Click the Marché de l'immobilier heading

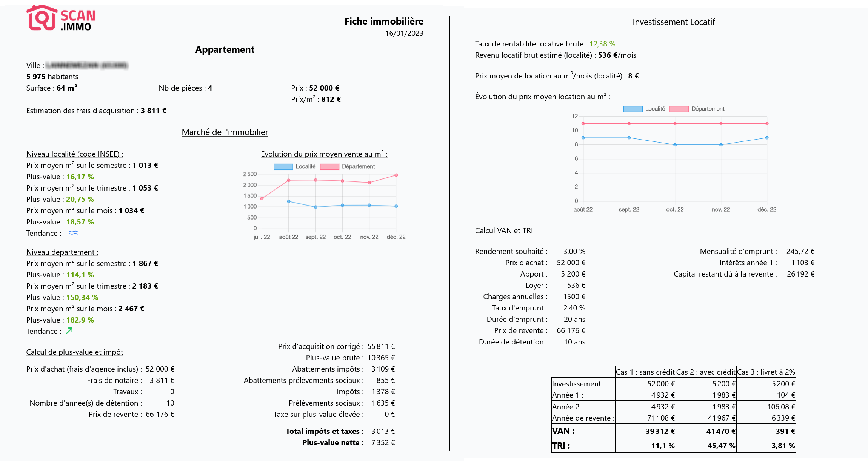pos(225,132)
